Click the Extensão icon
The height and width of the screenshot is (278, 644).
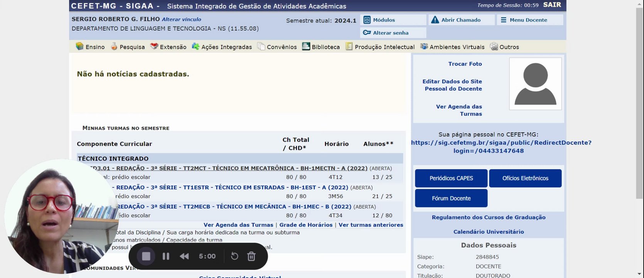tap(154, 46)
